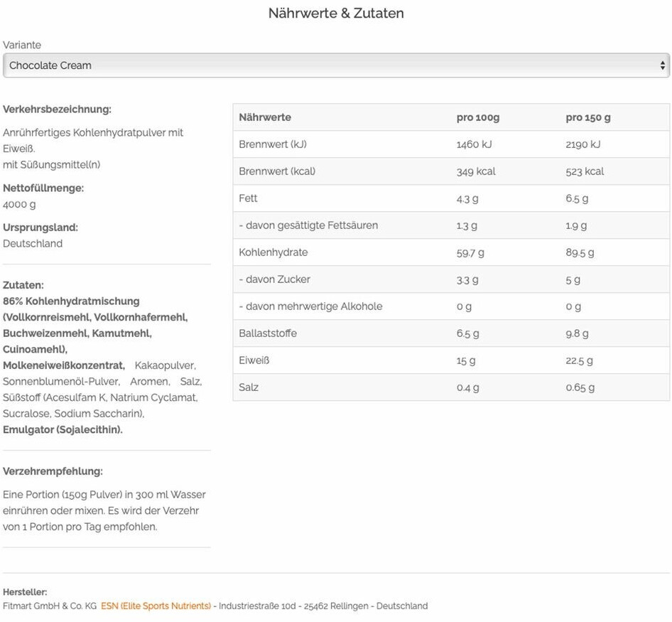Click the arrow icon on the Variante selector
Image resolution: width=672 pixels, height=622 pixels.
pyautogui.click(x=663, y=65)
